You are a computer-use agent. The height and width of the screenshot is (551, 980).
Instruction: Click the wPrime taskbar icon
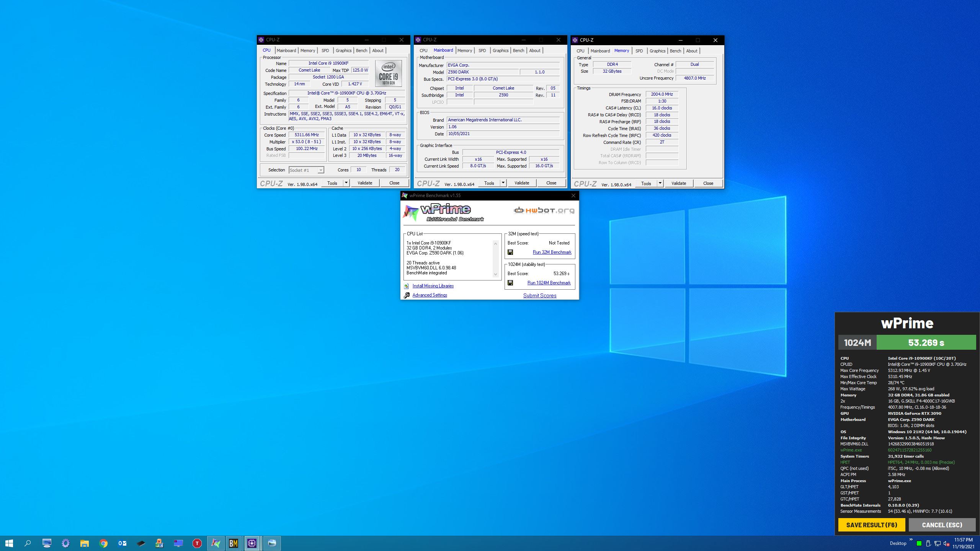(x=216, y=543)
